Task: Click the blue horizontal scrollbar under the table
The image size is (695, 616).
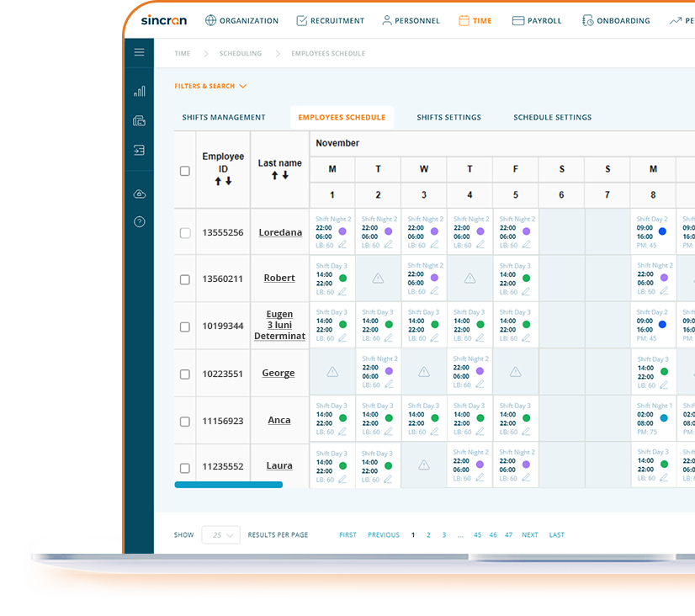Action: tap(228, 485)
